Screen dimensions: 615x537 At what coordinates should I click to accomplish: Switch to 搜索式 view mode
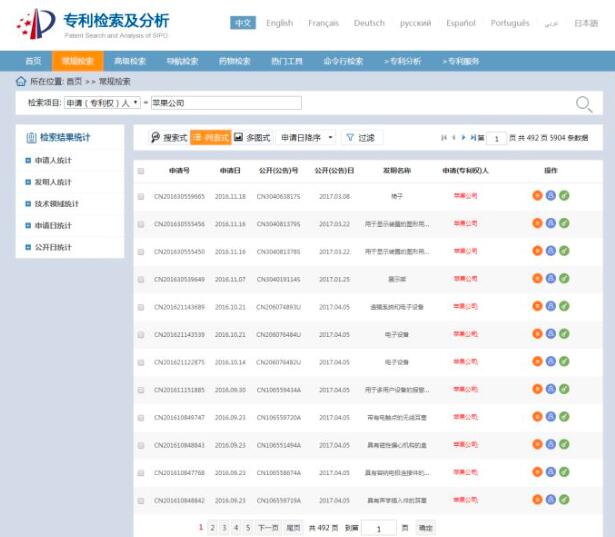169,137
